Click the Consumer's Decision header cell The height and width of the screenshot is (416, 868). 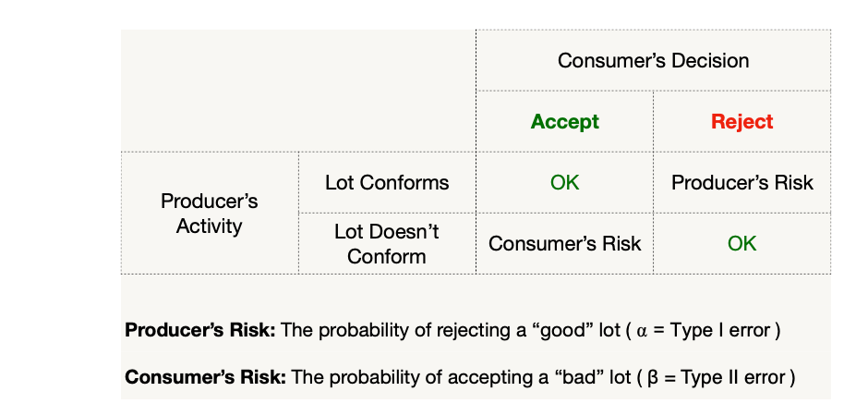(653, 61)
